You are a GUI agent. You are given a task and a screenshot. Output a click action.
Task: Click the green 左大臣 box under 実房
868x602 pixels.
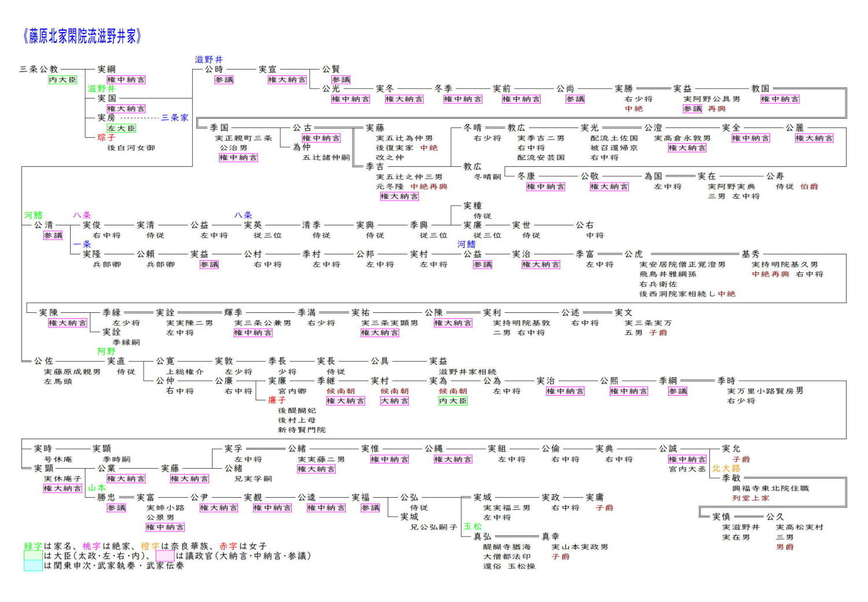[x=121, y=129]
